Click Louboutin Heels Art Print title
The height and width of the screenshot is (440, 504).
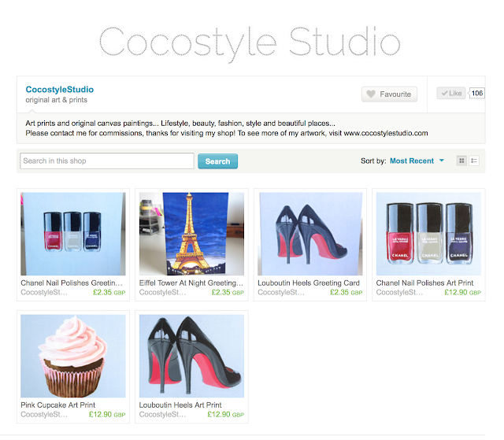(x=180, y=405)
